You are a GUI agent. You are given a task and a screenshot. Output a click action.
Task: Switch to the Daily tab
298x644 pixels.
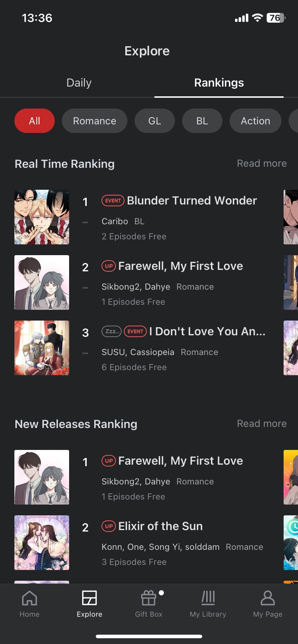(79, 83)
